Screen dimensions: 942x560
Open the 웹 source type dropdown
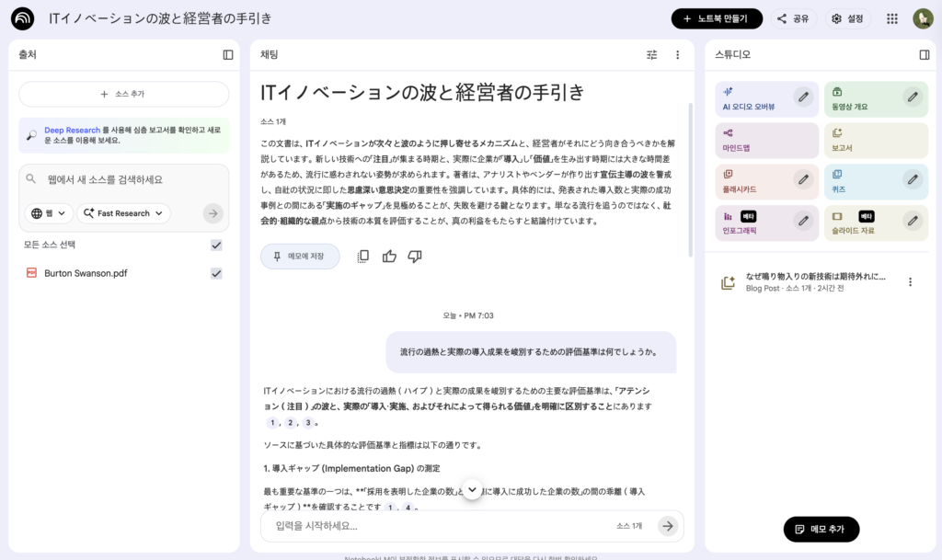click(x=50, y=213)
